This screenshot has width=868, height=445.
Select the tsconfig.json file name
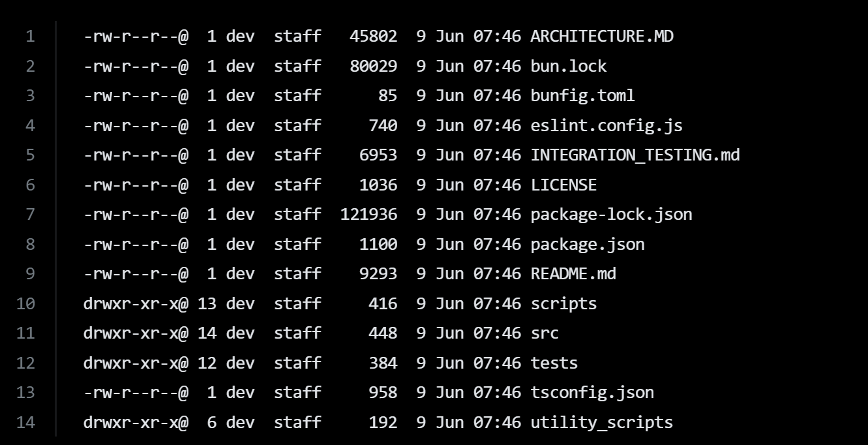click(x=592, y=393)
